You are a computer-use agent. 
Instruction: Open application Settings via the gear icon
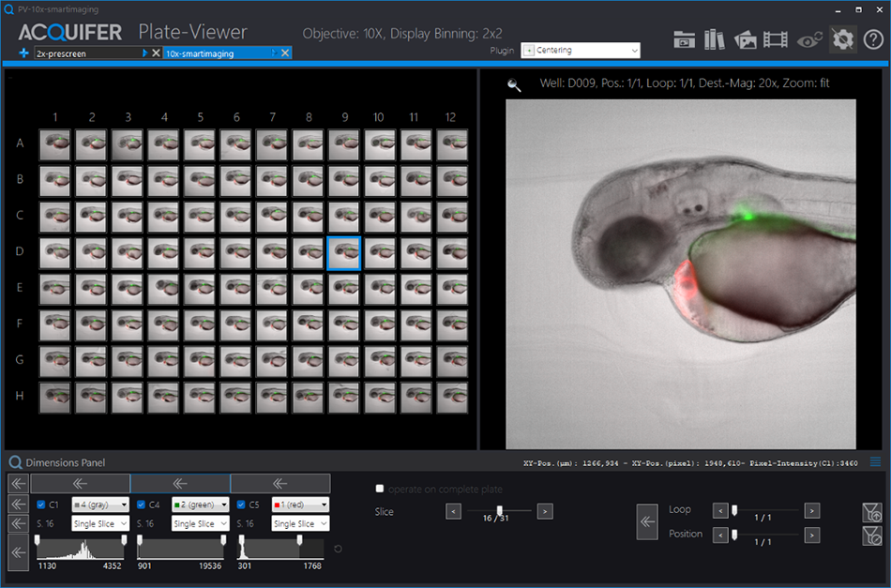pos(842,40)
